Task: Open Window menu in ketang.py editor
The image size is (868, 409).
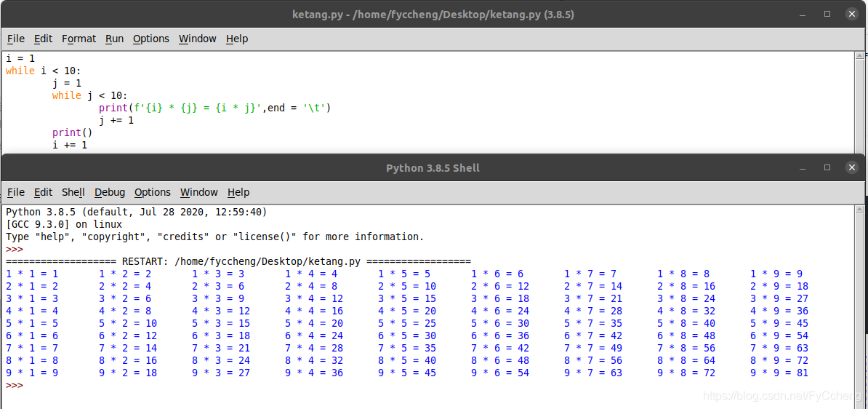Action: pos(198,39)
